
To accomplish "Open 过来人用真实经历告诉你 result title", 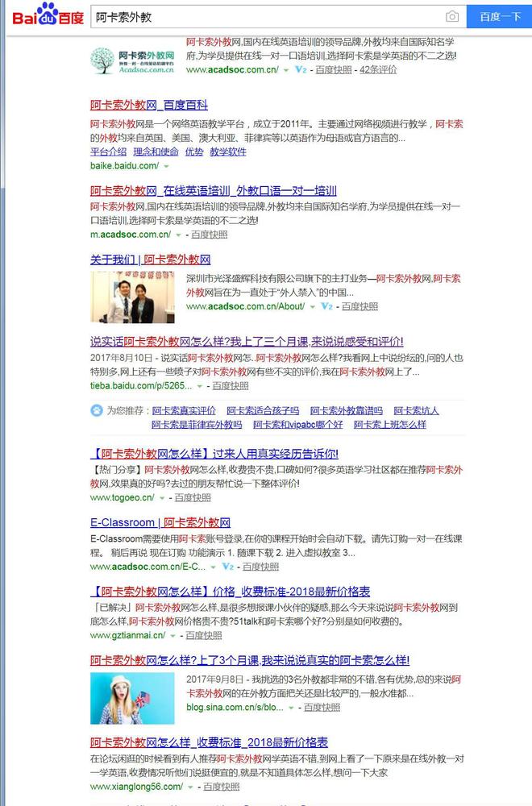I will (x=214, y=453).
